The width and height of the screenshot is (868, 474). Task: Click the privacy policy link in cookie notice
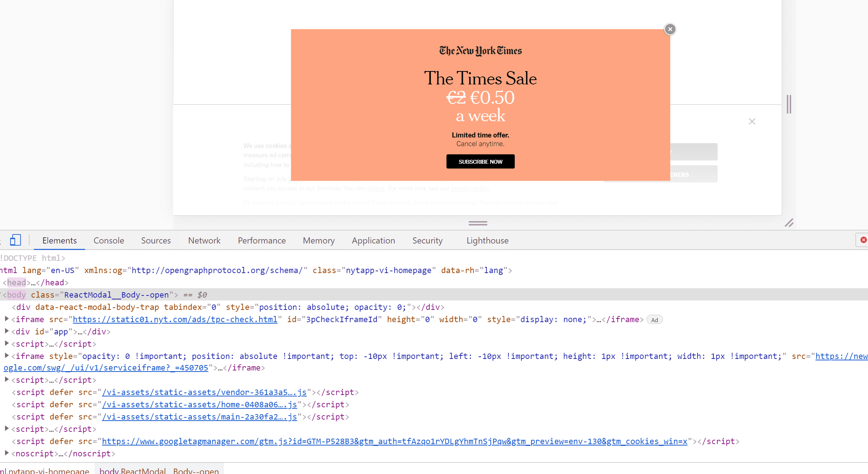(x=470, y=188)
